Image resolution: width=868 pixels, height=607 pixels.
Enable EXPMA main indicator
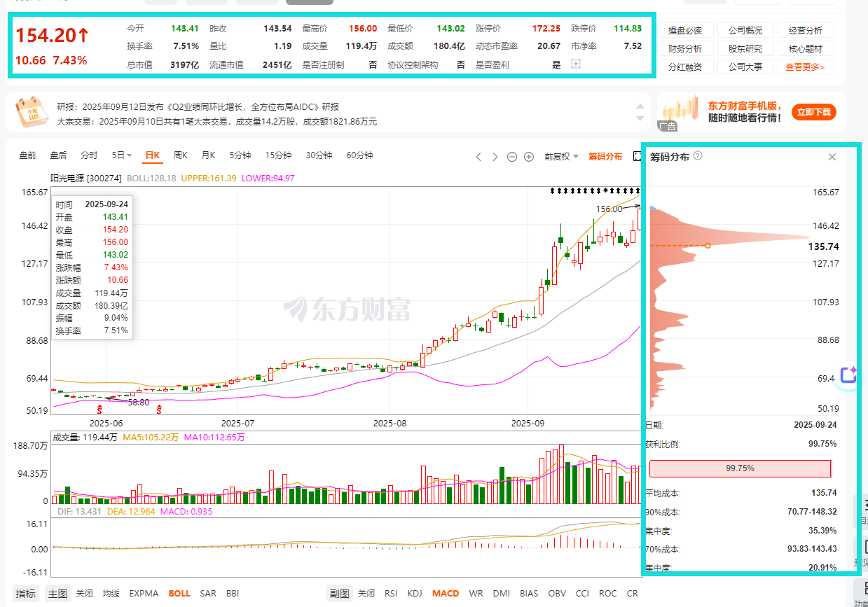[144, 593]
